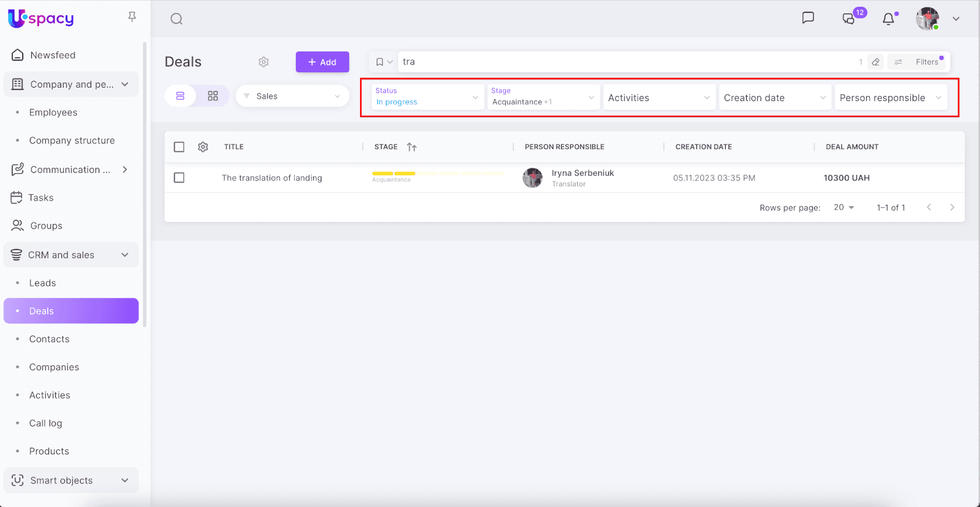Sort by Stage arrow icon
The width and height of the screenshot is (980, 507).
pos(412,147)
